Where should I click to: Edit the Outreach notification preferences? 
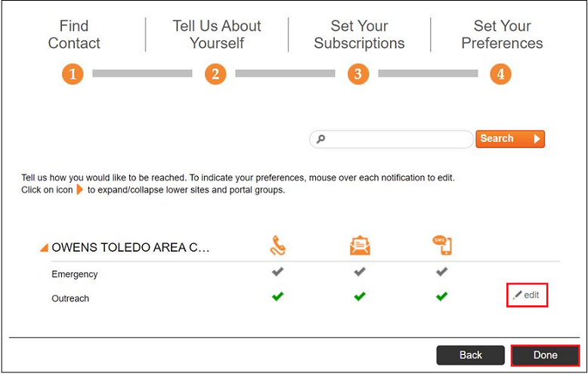[527, 295]
